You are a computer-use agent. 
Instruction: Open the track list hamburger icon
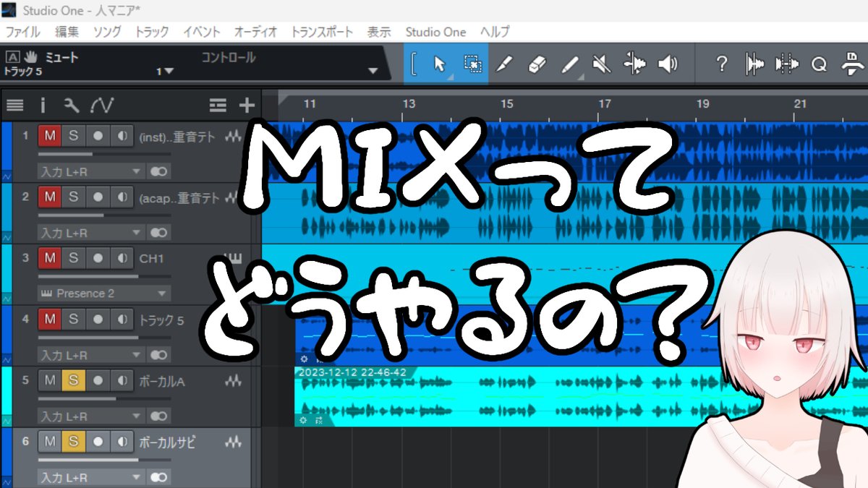click(14, 106)
